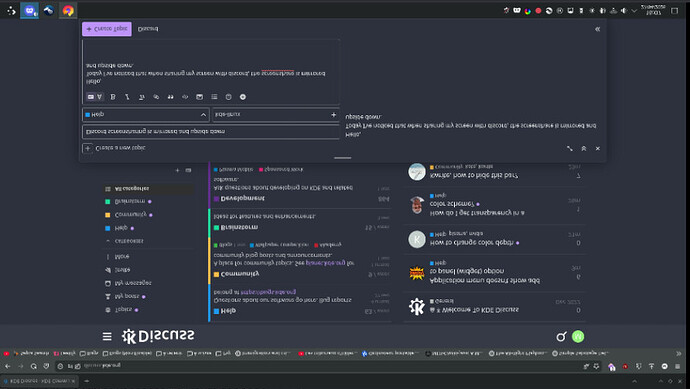Open the composer toolbar options plus button
Image resolution: width=690 pixels, height=389 pixels.
[243, 97]
